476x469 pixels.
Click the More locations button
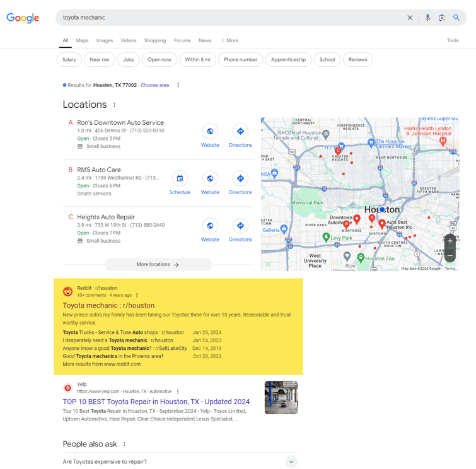click(x=158, y=264)
